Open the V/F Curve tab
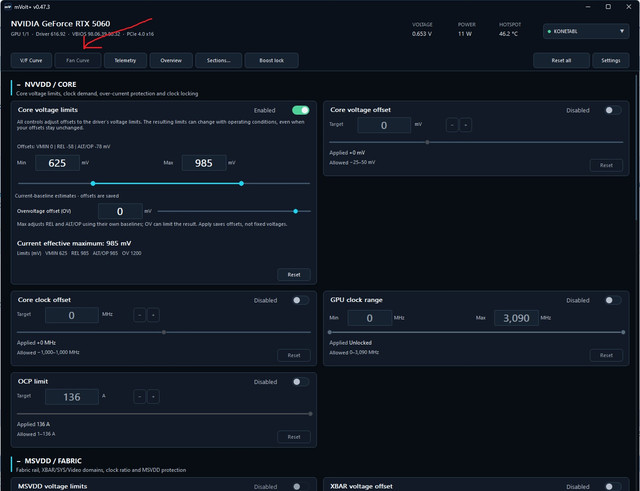Screen dimensions: 640x491 [31, 60]
